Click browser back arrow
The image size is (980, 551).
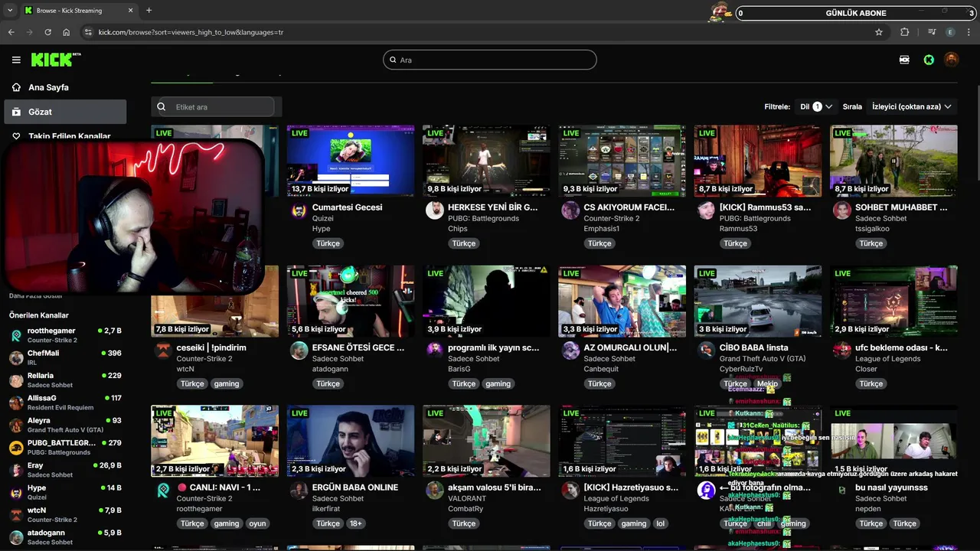11,32
